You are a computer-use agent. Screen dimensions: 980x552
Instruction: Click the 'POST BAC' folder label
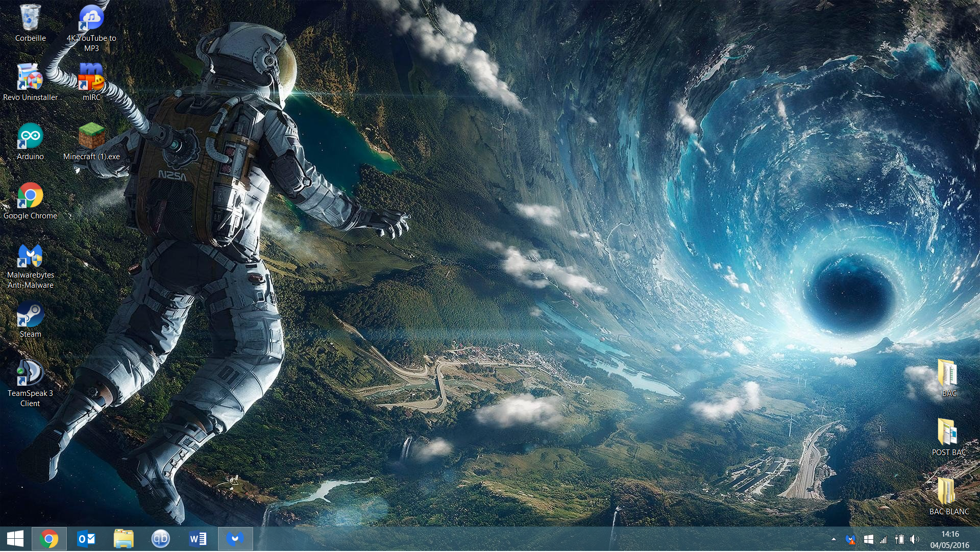[949, 453]
